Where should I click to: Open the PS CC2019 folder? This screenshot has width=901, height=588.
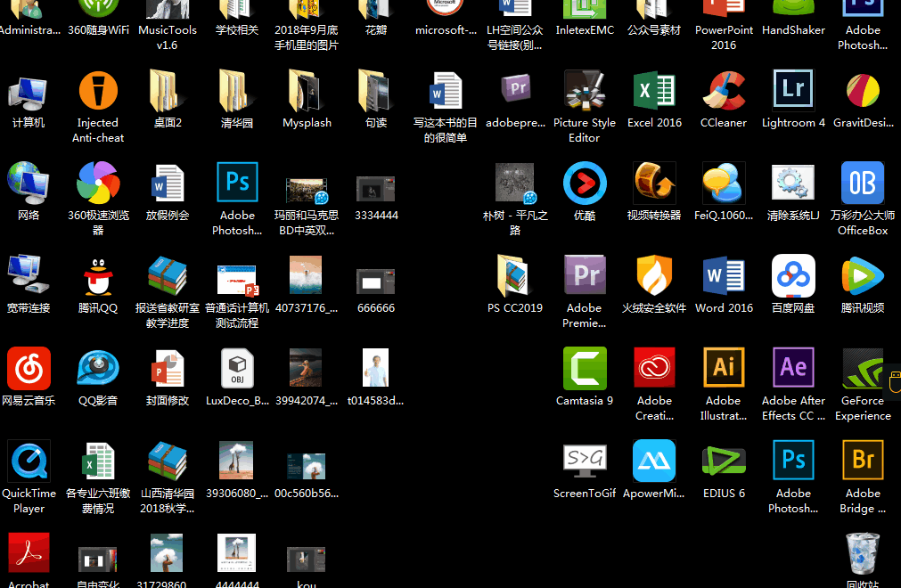tap(515, 275)
